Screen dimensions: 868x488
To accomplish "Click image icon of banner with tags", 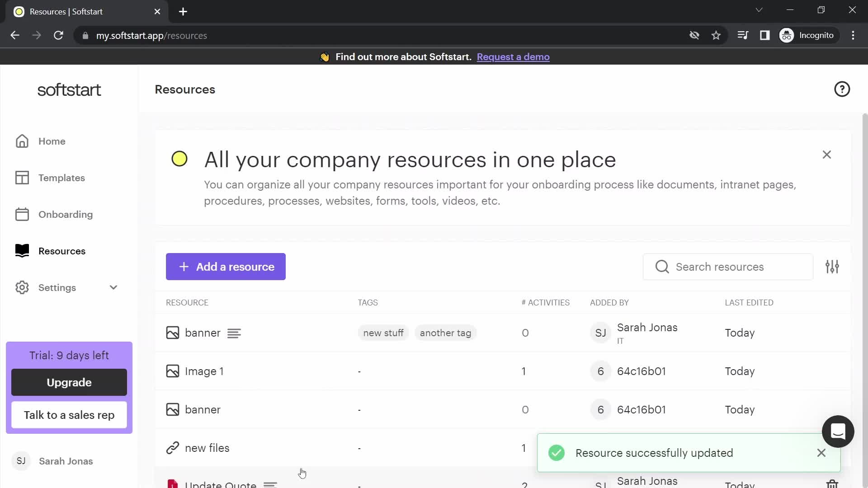I will pos(173,333).
